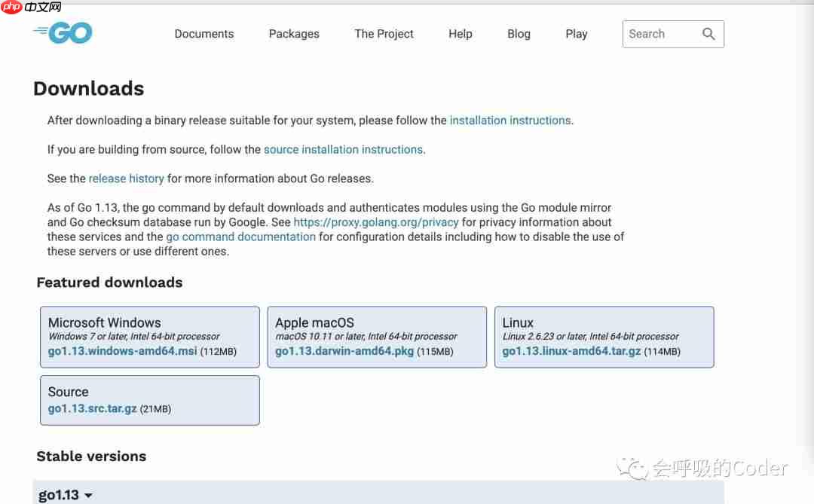Open the go command documentation link
This screenshot has width=814, height=504.
click(x=240, y=237)
